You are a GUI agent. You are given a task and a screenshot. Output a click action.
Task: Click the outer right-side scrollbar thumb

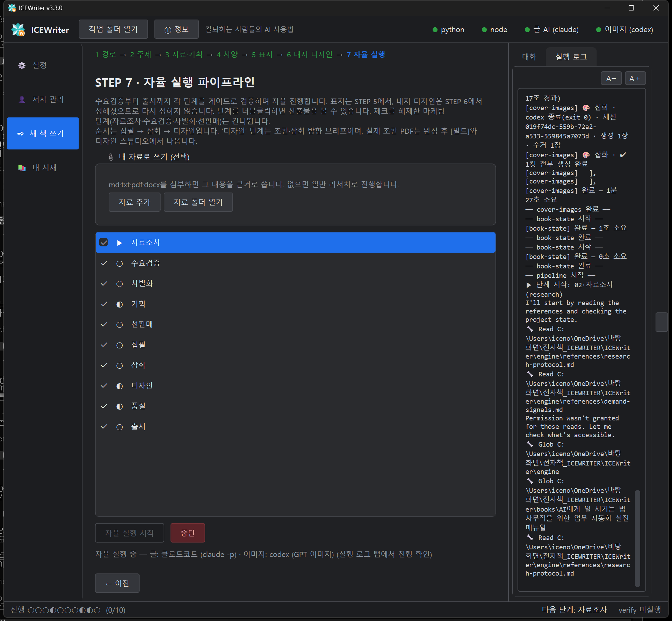[x=662, y=322]
